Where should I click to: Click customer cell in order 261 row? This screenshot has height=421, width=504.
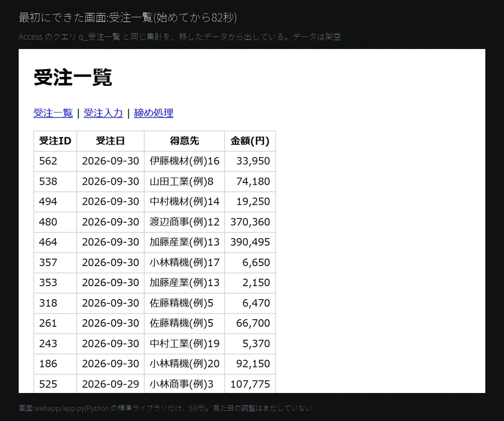point(184,323)
